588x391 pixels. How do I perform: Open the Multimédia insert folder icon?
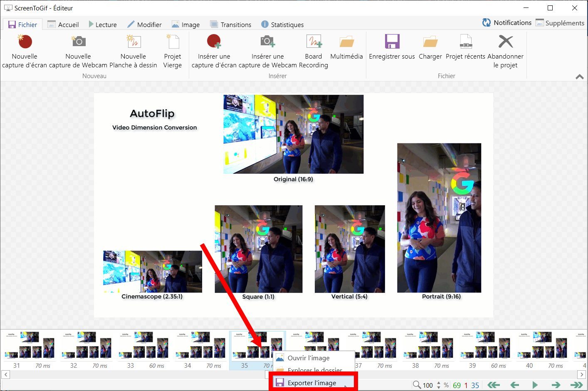tap(346, 47)
